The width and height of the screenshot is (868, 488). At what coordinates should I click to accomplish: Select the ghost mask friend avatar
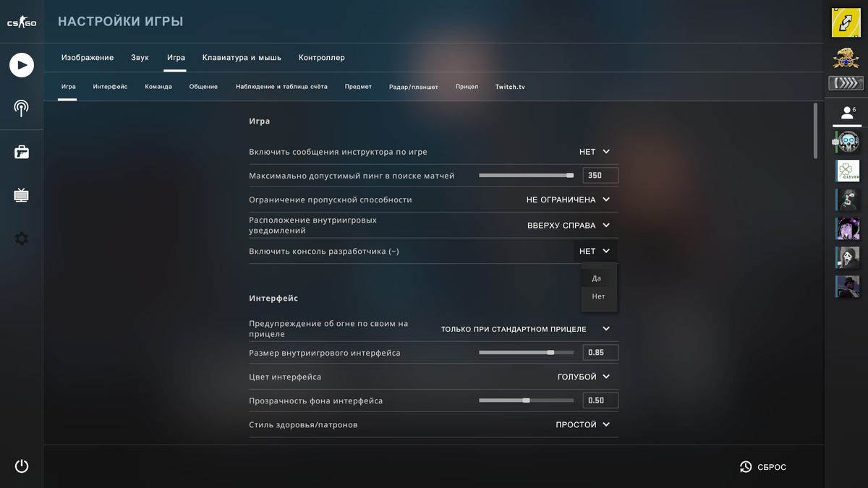tap(848, 257)
